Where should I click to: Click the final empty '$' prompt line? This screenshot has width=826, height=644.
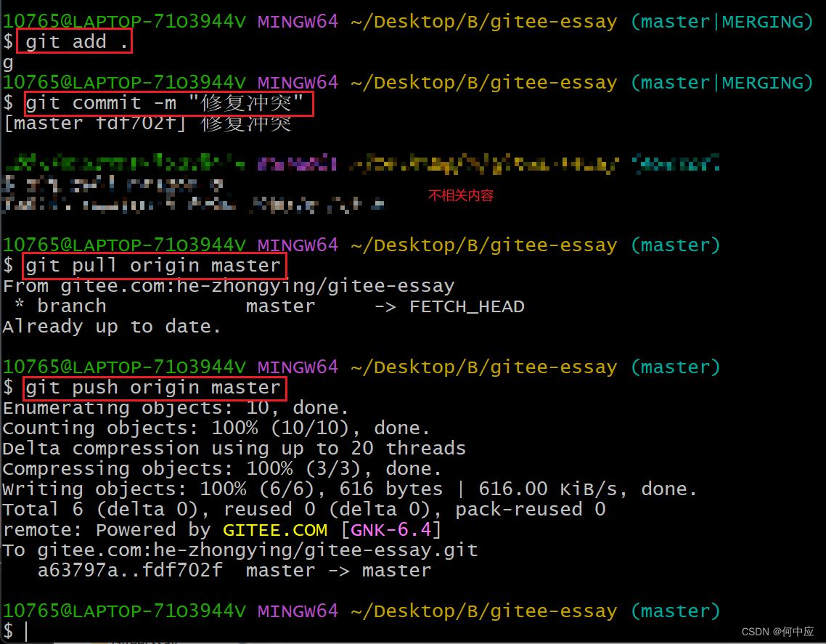click(15, 631)
